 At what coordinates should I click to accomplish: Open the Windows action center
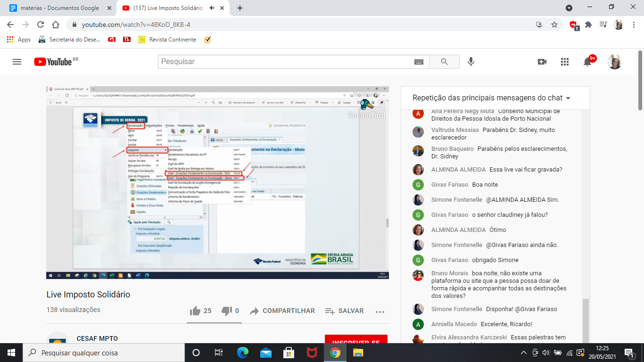[628, 353]
